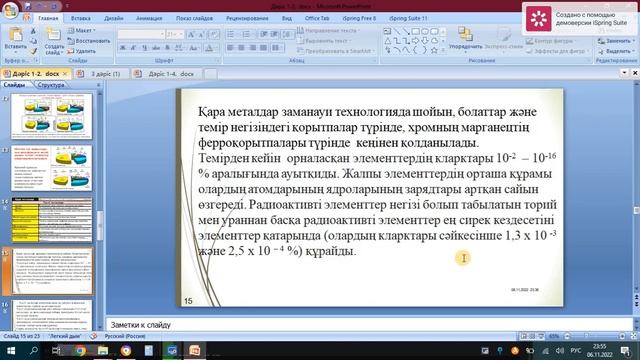
Task: Click the Удалить delete slide button
Action: 81,51
